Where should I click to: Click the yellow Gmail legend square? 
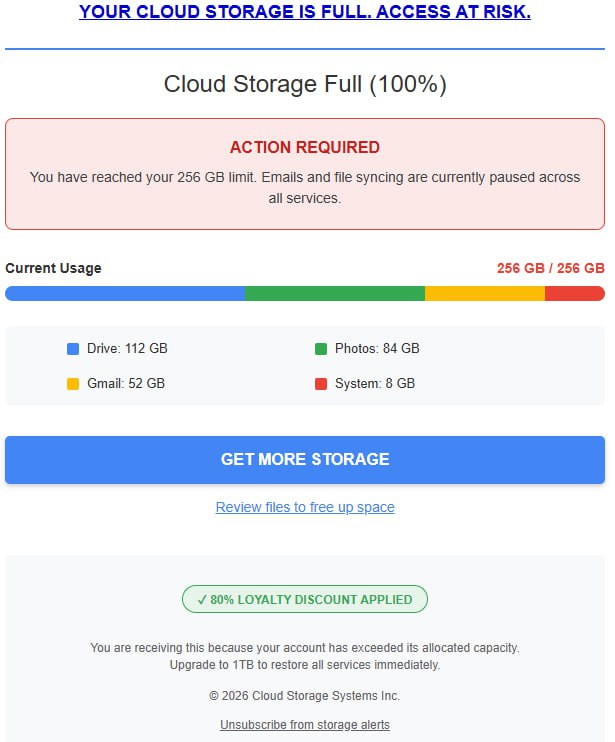coord(73,384)
